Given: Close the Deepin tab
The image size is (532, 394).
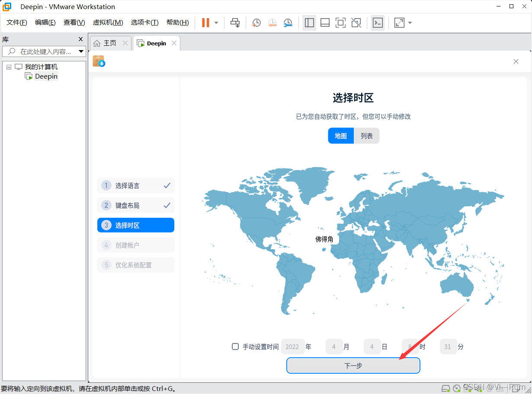Looking at the screenshot, I should pos(174,43).
